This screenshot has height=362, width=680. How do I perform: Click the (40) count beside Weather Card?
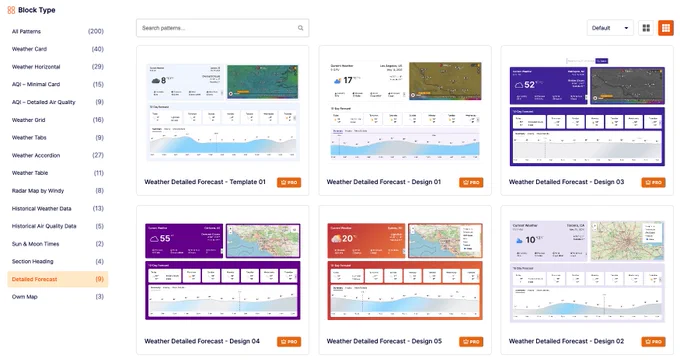click(98, 49)
